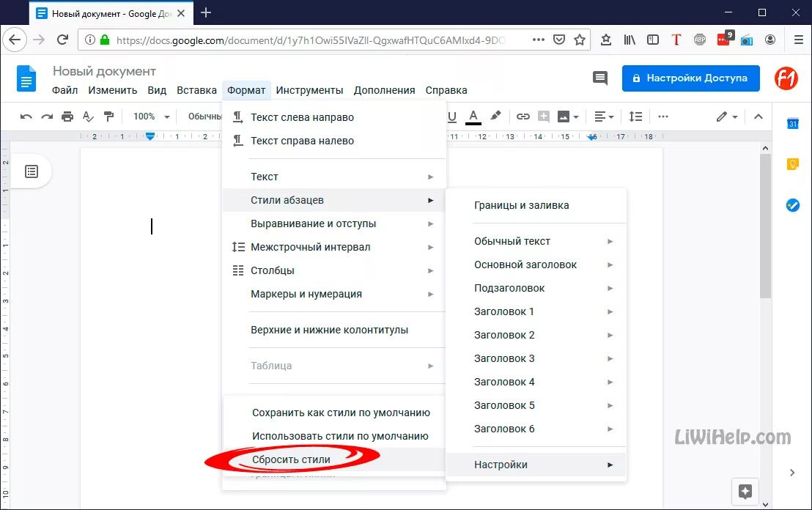This screenshot has width=812, height=510.
Task: Expand Межстрочный интервал submenu
Action: (x=334, y=247)
